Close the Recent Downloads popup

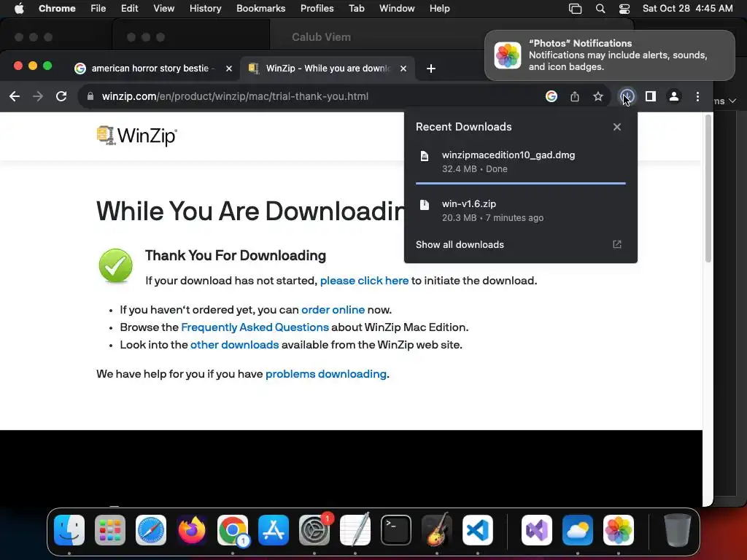(x=617, y=127)
